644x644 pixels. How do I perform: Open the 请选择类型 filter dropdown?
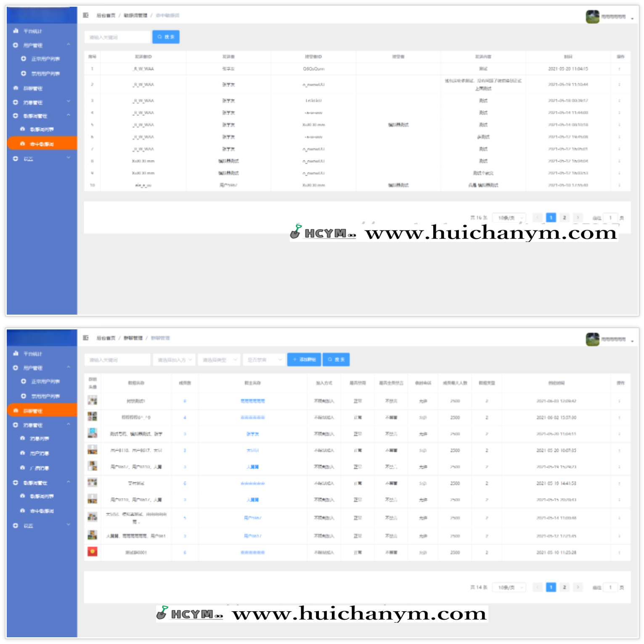coord(219,360)
